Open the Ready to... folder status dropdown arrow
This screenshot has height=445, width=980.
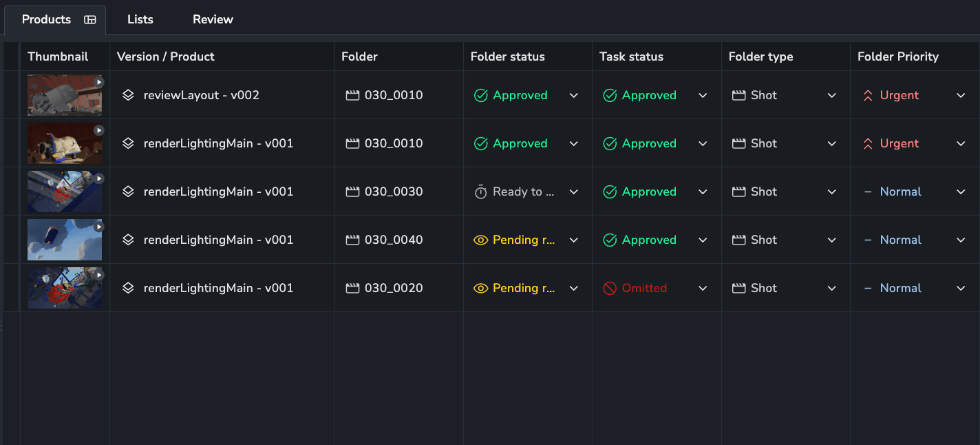(574, 192)
